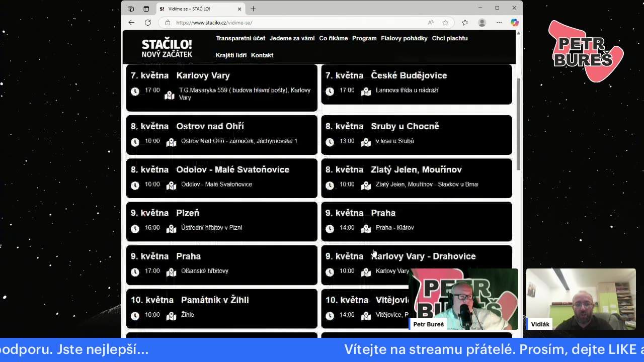The height and width of the screenshot is (362, 644).
Task: Add page to favorites star icon
Action: 445,23
